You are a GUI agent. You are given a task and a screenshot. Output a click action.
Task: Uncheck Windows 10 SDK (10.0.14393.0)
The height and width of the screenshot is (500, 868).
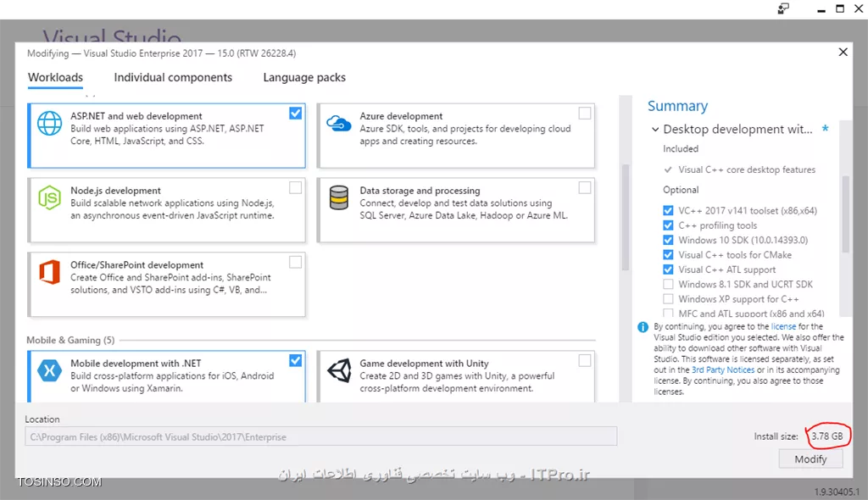[668, 240]
